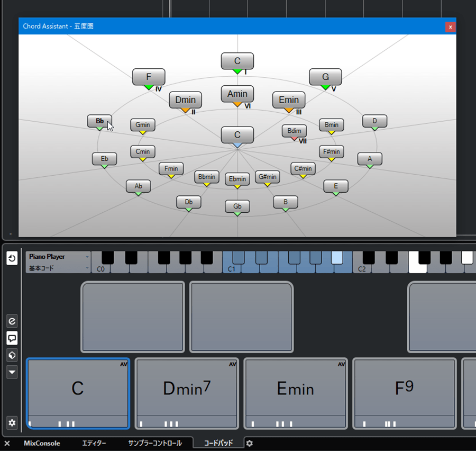Choose the Gb chord

coord(237,206)
